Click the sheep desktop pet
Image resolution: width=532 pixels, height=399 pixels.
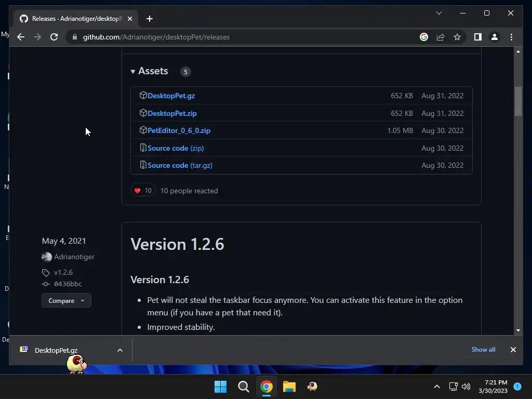click(x=77, y=364)
